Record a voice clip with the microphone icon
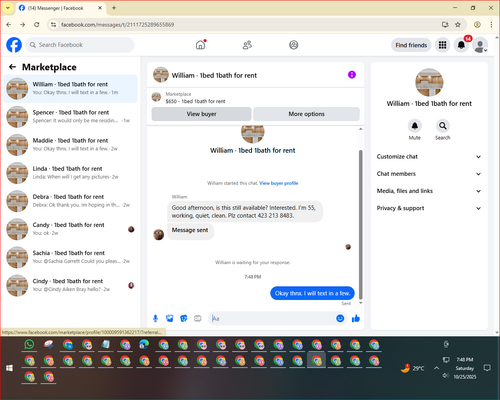 tap(155, 318)
